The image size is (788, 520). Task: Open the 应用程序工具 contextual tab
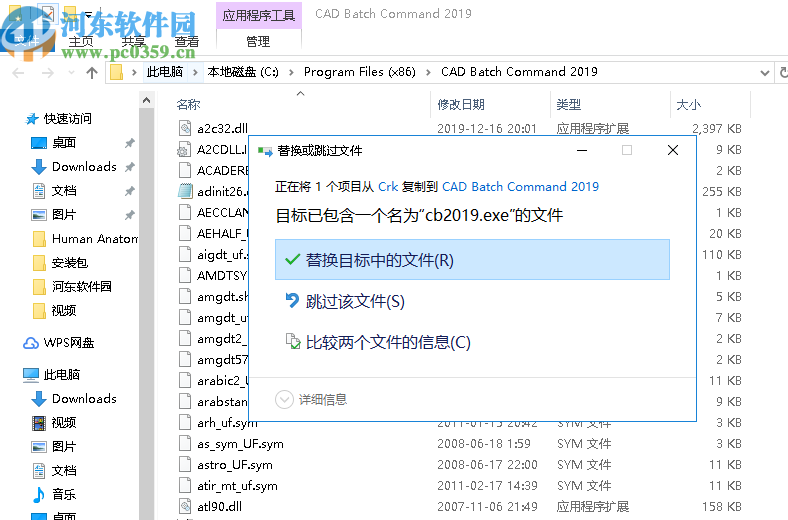coord(258,15)
